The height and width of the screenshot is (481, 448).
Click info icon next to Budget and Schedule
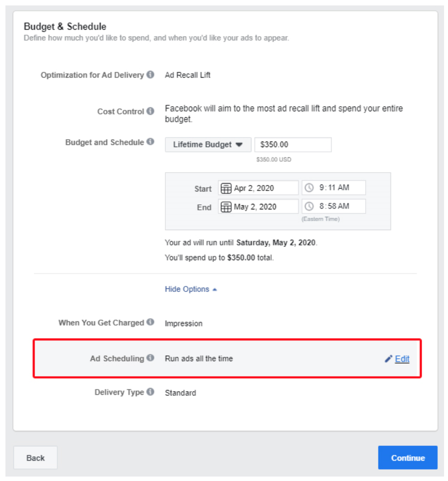coord(150,143)
